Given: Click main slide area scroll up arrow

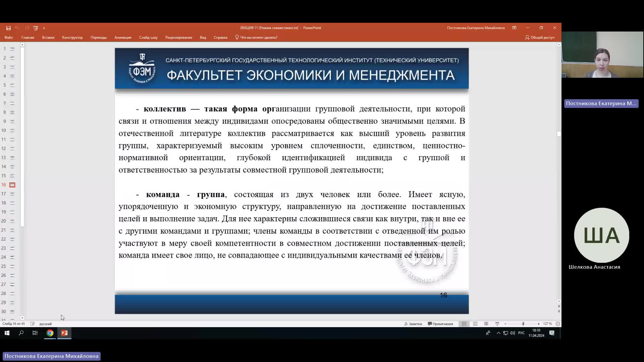Looking at the screenshot, I should point(559,45).
